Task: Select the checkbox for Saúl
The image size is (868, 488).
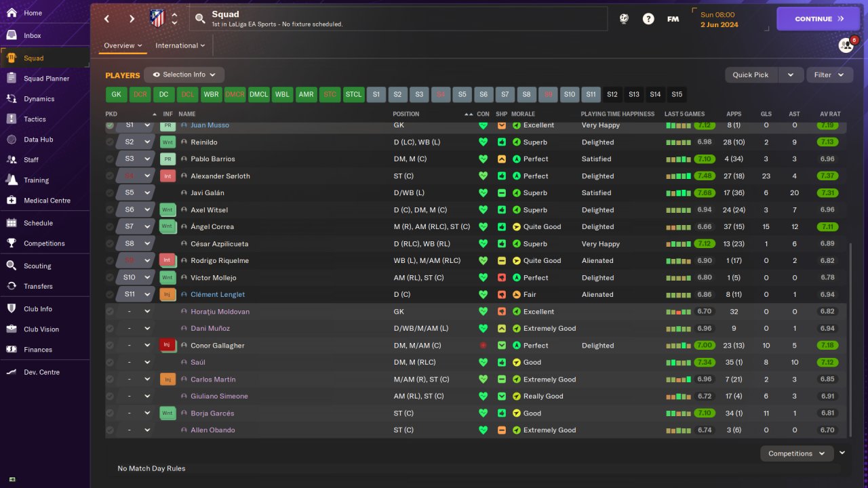Action: click(x=110, y=363)
